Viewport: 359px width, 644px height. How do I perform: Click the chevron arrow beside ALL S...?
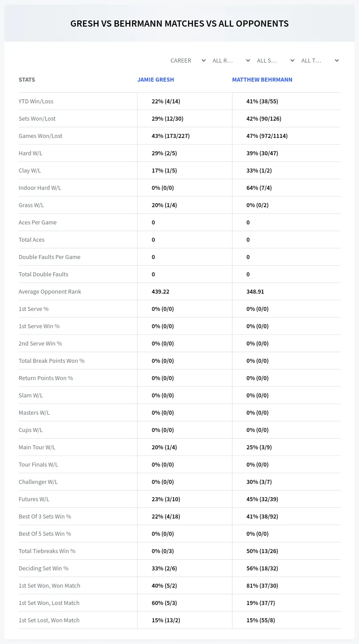click(292, 60)
